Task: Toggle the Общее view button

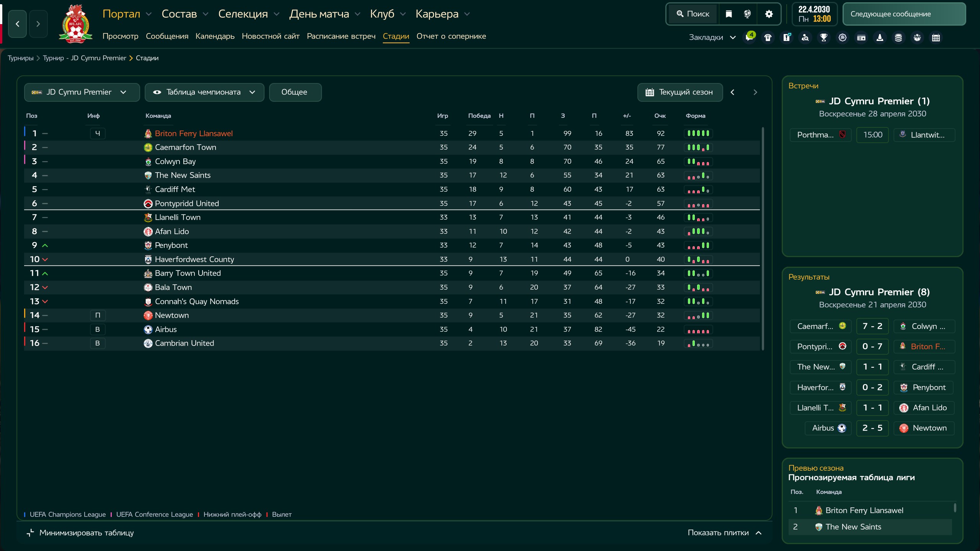Action: (295, 92)
